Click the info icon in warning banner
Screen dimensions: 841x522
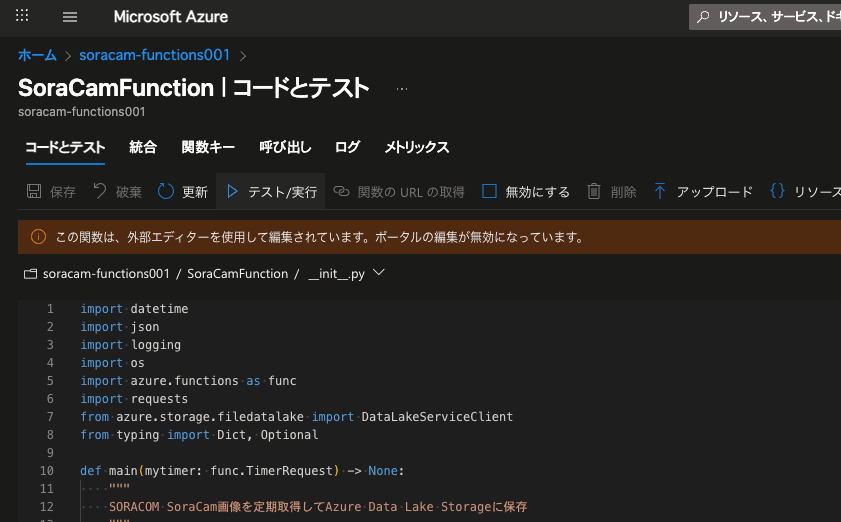point(39,237)
